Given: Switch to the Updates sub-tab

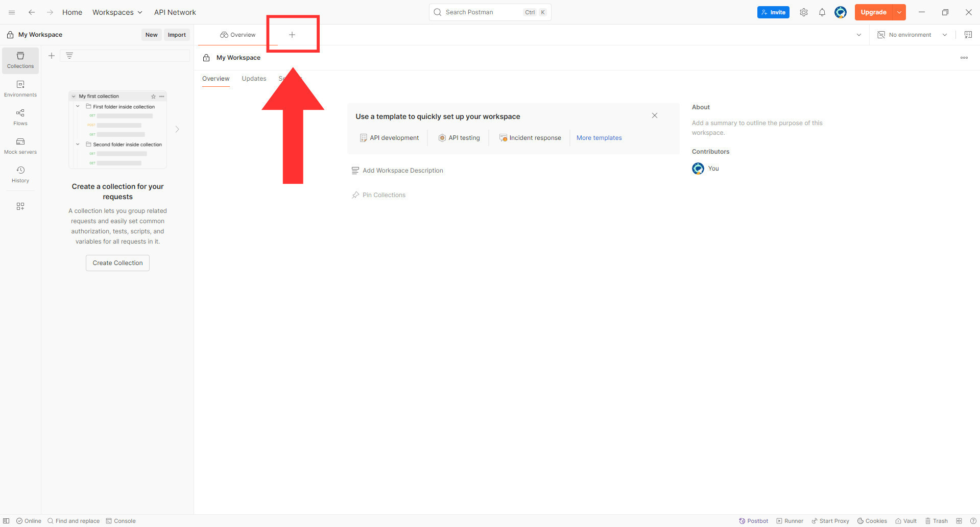Looking at the screenshot, I should point(254,79).
